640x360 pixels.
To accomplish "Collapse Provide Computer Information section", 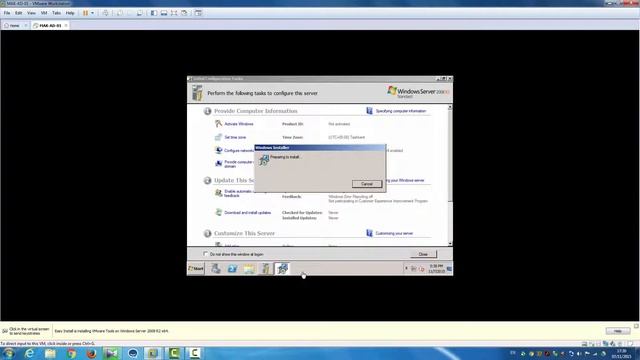I will (207, 111).
